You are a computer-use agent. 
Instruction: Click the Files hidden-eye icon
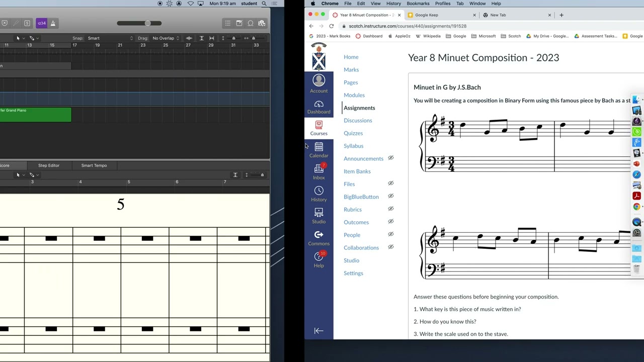[x=390, y=184]
